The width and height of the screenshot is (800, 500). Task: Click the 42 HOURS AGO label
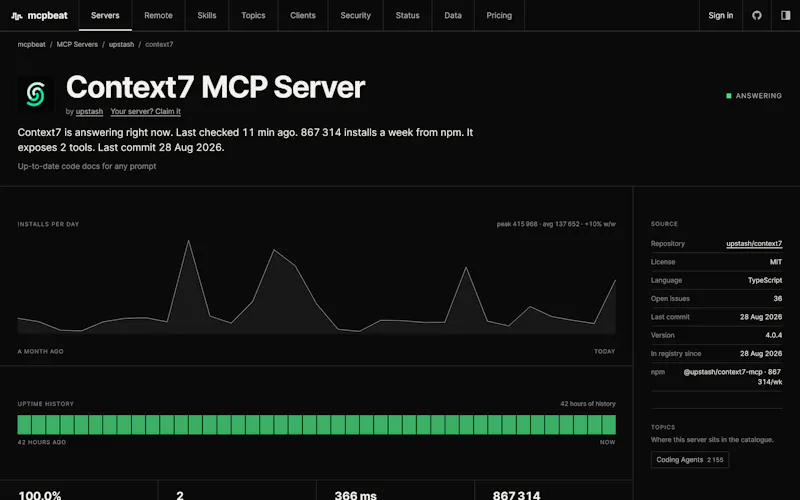pyautogui.click(x=42, y=442)
